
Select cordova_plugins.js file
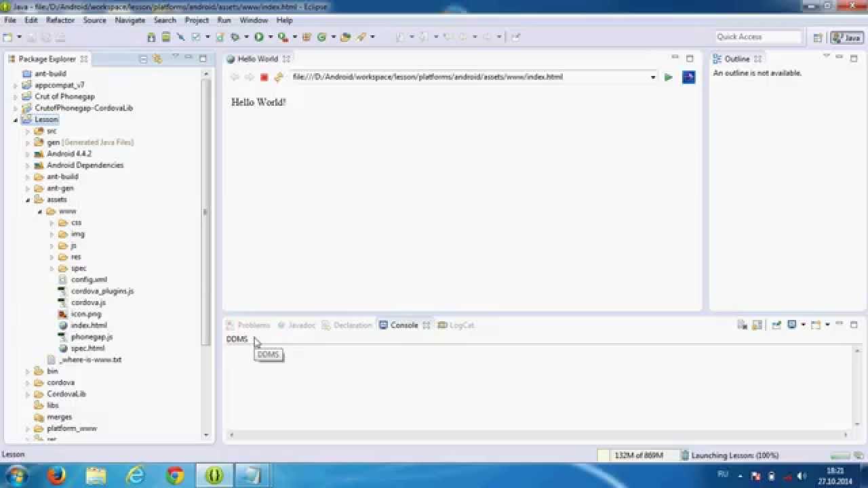click(102, 291)
